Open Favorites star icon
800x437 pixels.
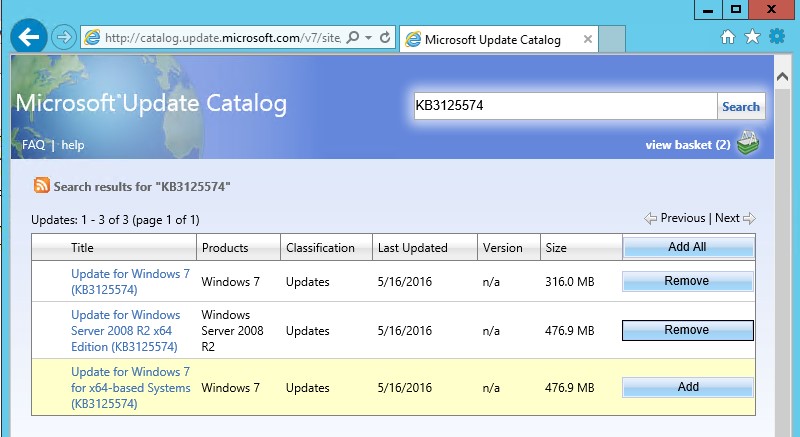coord(752,37)
